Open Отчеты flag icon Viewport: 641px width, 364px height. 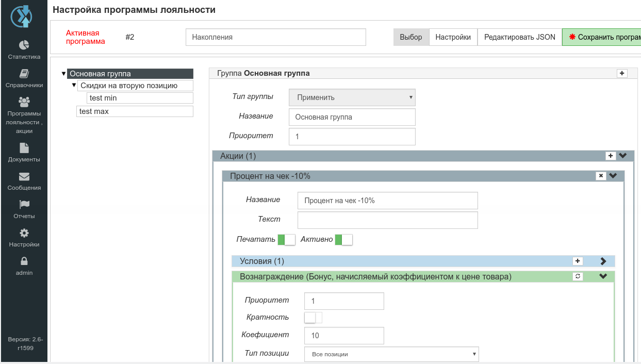coord(24,205)
